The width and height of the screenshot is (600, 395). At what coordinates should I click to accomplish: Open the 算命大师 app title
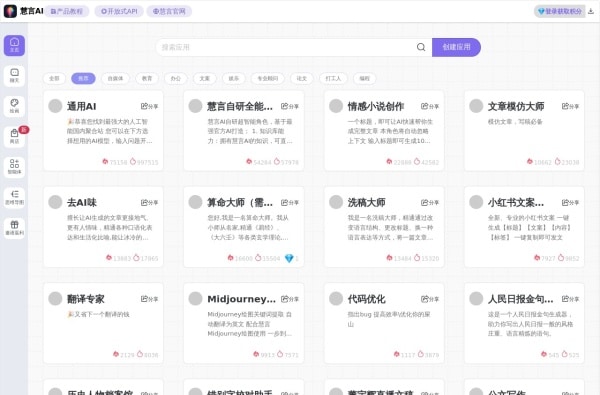(240, 202)
